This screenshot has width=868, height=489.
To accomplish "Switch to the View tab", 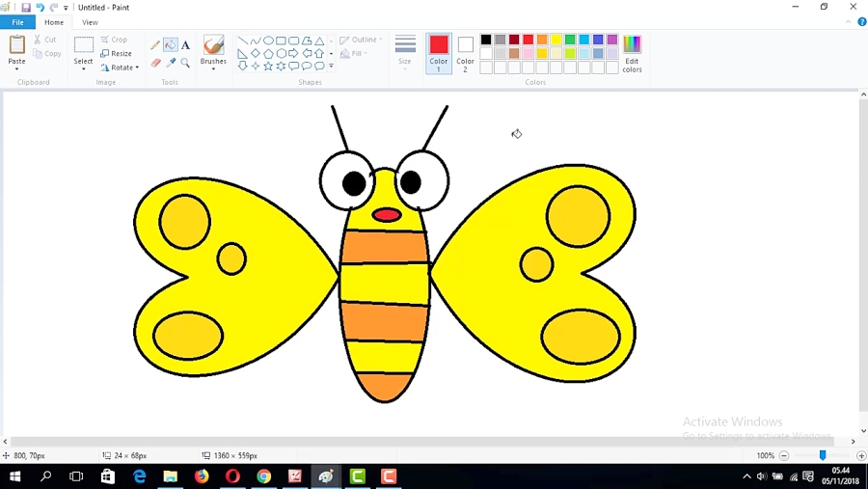I will pos(90,22).
